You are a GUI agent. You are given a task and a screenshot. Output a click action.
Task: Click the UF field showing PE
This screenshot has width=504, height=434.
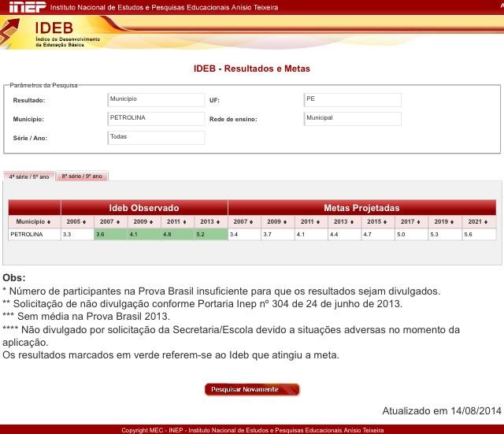[352, 100]
